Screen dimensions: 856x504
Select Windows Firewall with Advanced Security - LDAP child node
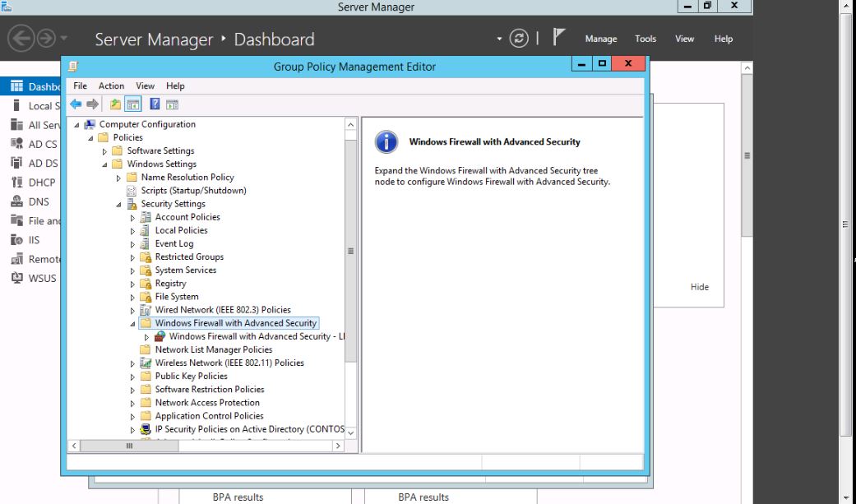tap(257, 336)
